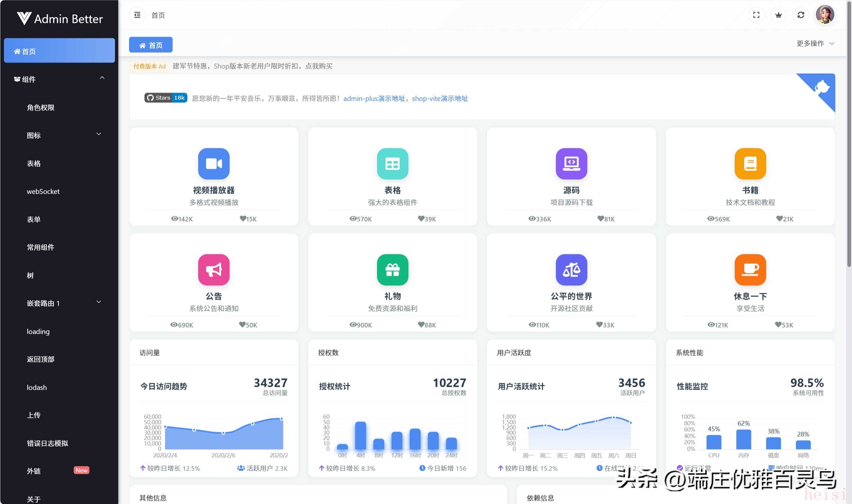The width and height of the screenshot is (852, 504).
Task: Click the pink announcement megaphone icon
Action: pos(214,270)
